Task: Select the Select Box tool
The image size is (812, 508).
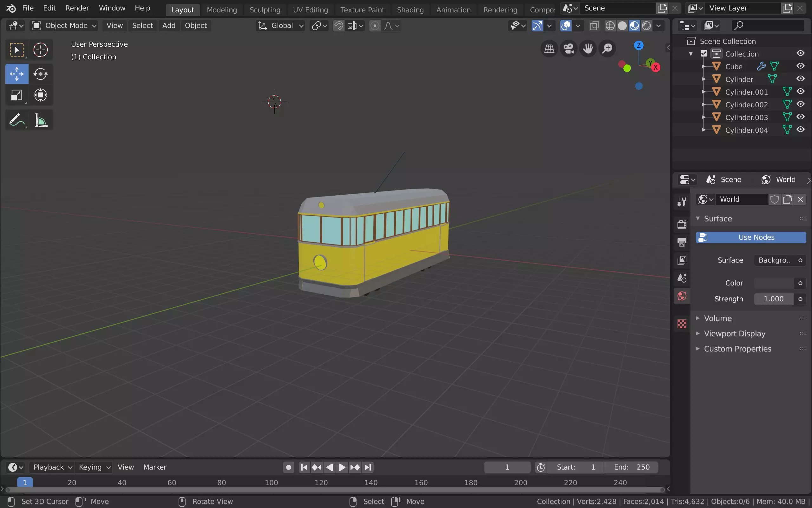Action: [17, 50]
